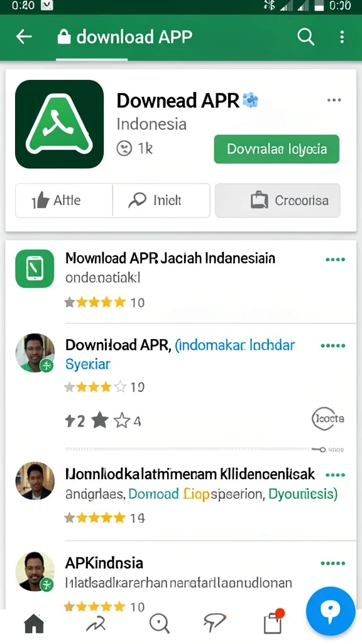This screenshot has height=644, width=362.
Task: Open the trending arrow tab in bottom navigation
Action: click(x=96, y=625)
